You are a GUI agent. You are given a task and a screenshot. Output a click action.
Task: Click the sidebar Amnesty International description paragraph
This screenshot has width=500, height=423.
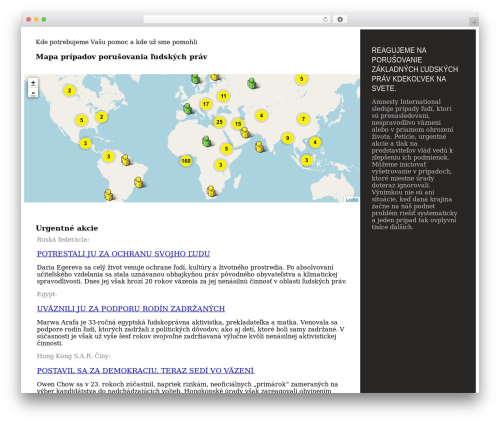click(x=414, y=164)
